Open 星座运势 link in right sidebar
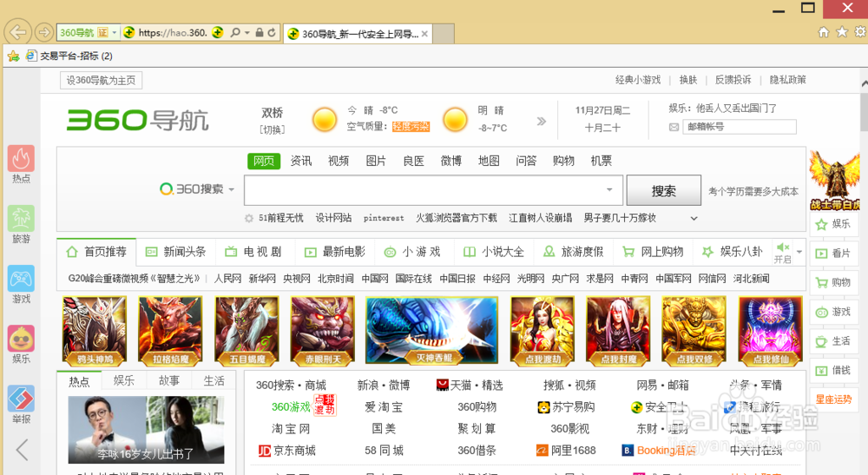 pos(833,399)
